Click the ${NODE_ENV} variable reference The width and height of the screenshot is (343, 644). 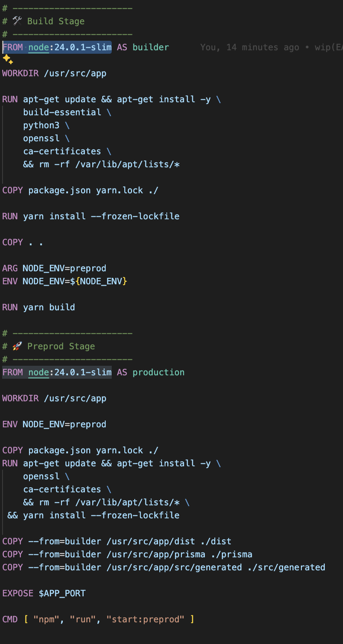101,281
